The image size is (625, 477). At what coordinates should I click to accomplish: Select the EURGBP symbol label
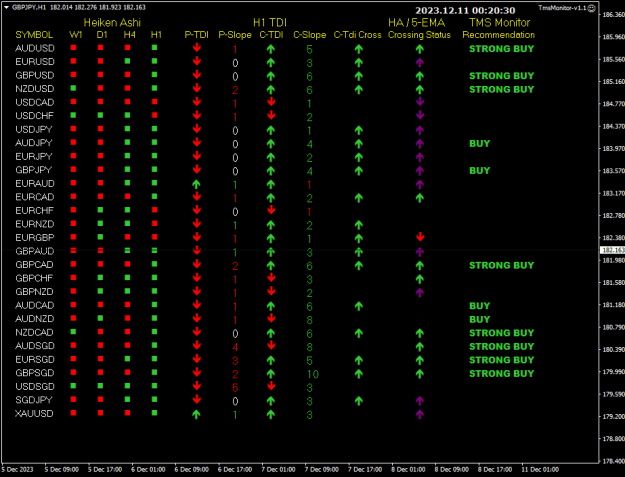(x=35, y=238)
